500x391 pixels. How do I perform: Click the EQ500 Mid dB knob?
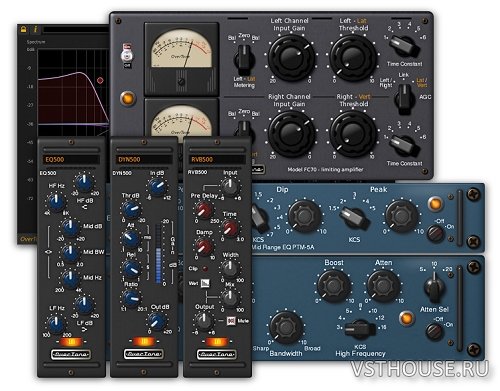click(70, 227)
